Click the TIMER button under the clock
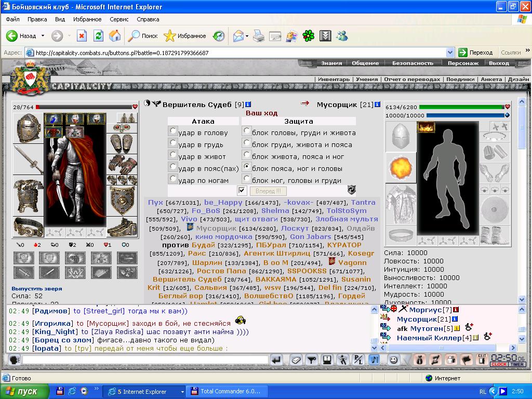 point(517,364)
